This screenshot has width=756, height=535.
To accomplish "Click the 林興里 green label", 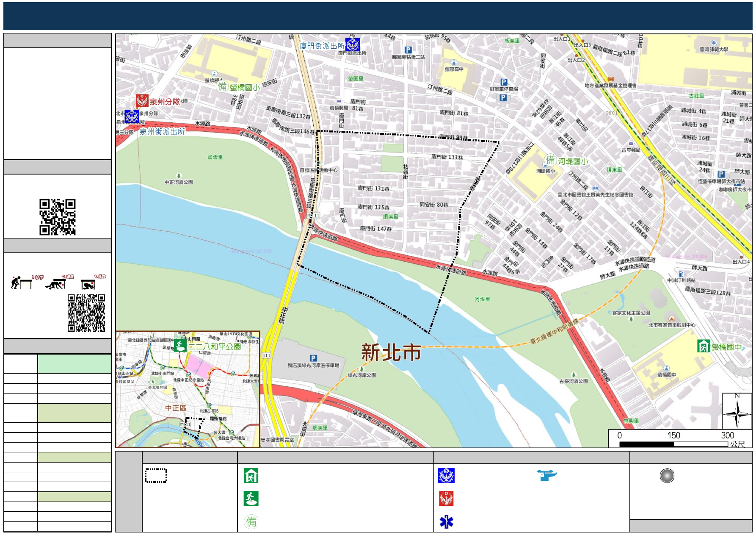I will 631,421.
